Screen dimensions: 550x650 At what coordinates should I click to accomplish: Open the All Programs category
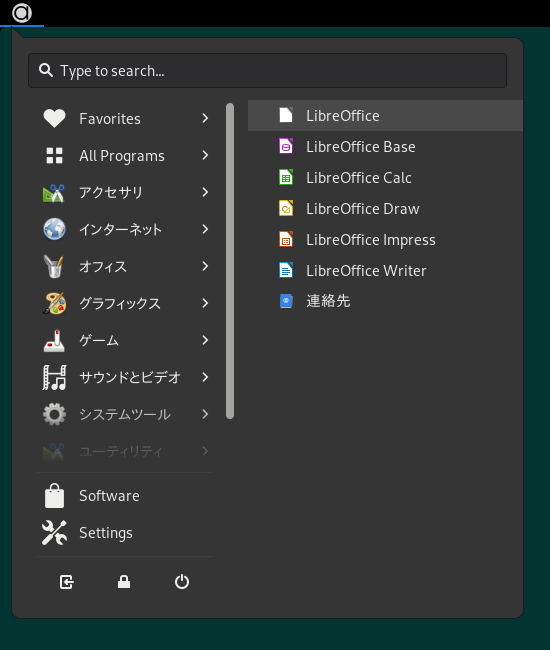[x=125, y=155]
